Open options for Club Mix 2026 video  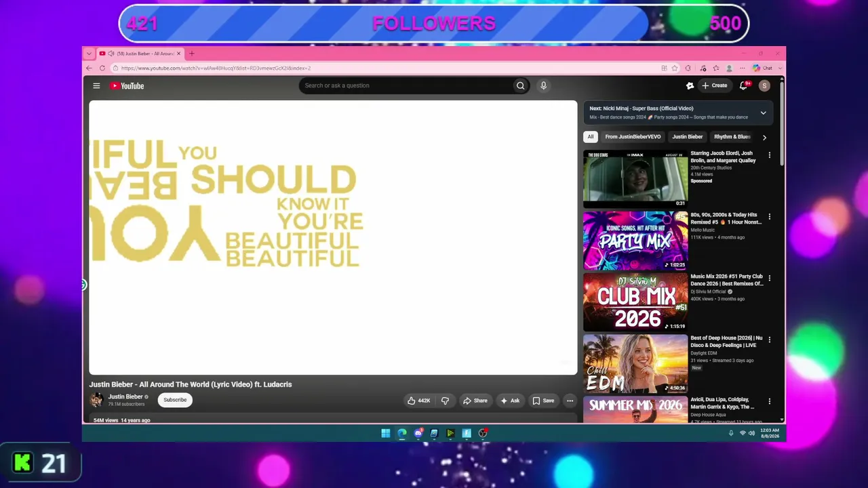(769, 279)
